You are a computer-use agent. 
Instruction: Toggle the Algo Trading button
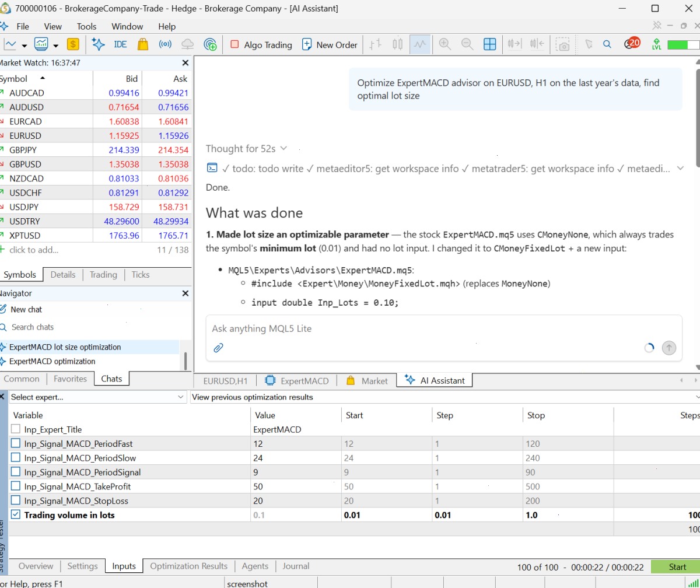[261, 44]
